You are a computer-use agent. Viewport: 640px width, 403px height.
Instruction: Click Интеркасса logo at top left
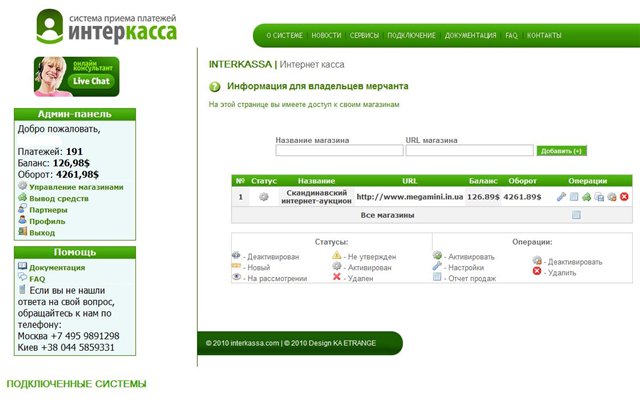(107, 27)
